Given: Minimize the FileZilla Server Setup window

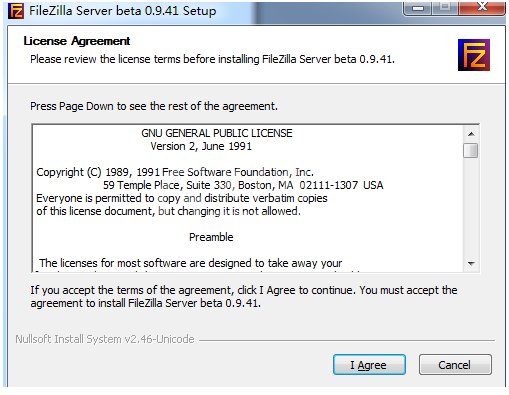Looking at the screenshot, I should coord(418,8).
